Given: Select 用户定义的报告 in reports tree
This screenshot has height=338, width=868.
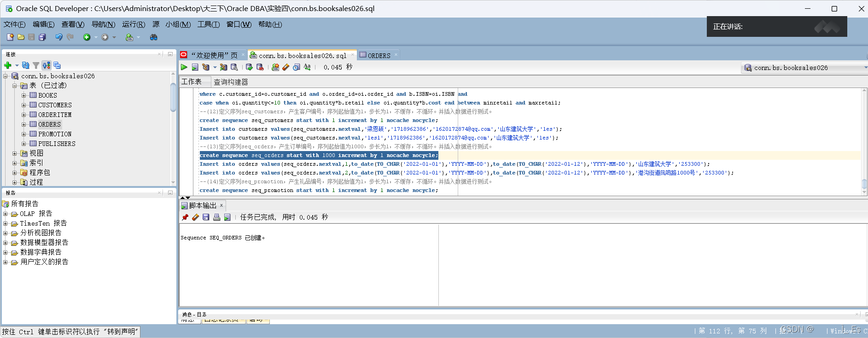Looking at the screenshot, I should pos(44,262).
